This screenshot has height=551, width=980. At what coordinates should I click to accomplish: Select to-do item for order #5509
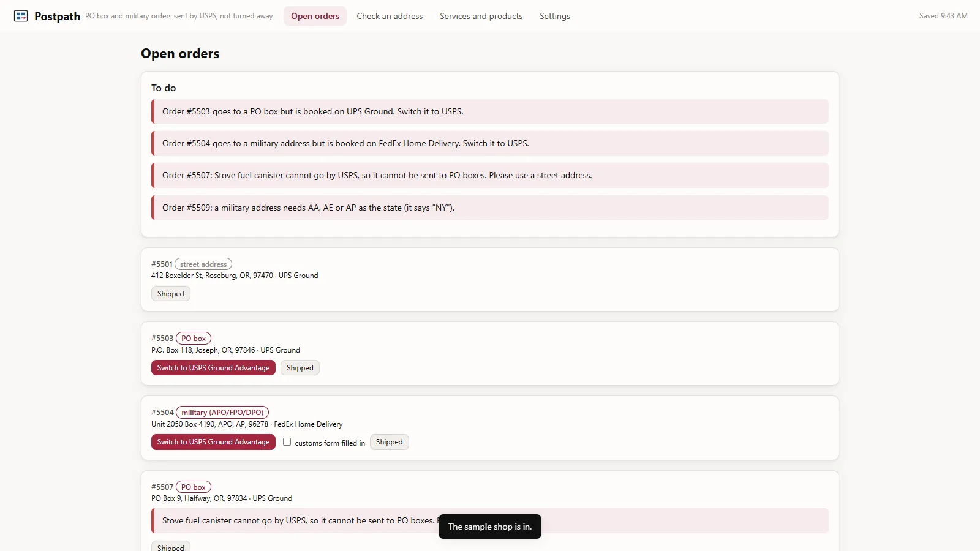(x=490, y=208)
